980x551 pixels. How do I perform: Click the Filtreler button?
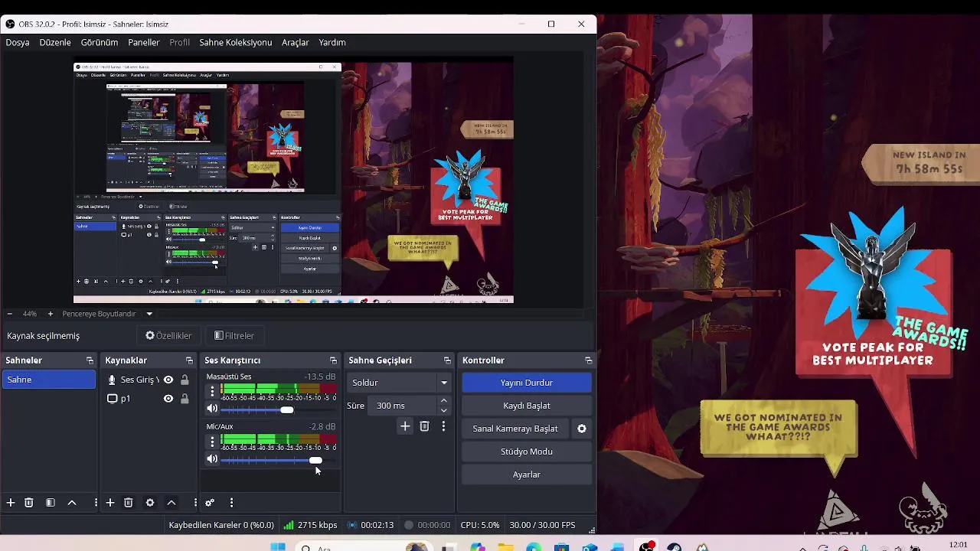coord(234,335)
